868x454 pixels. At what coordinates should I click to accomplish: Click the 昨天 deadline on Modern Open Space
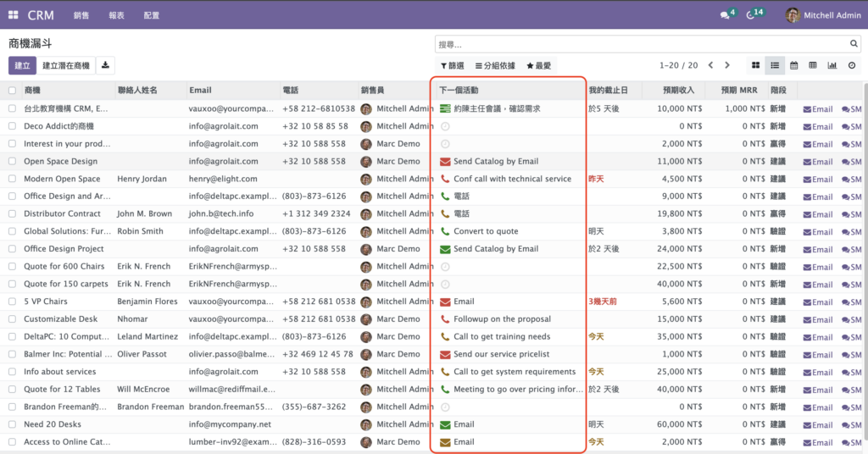point(596,180)
